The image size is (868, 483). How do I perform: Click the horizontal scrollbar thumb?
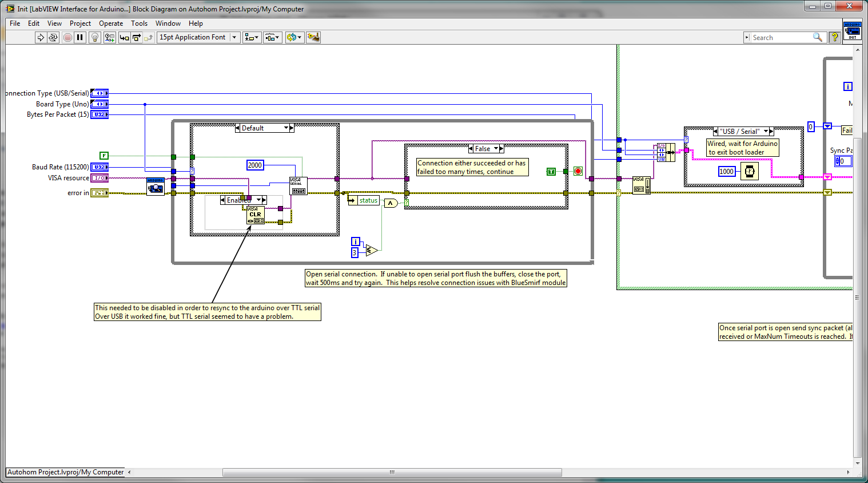tap(392, 472)
